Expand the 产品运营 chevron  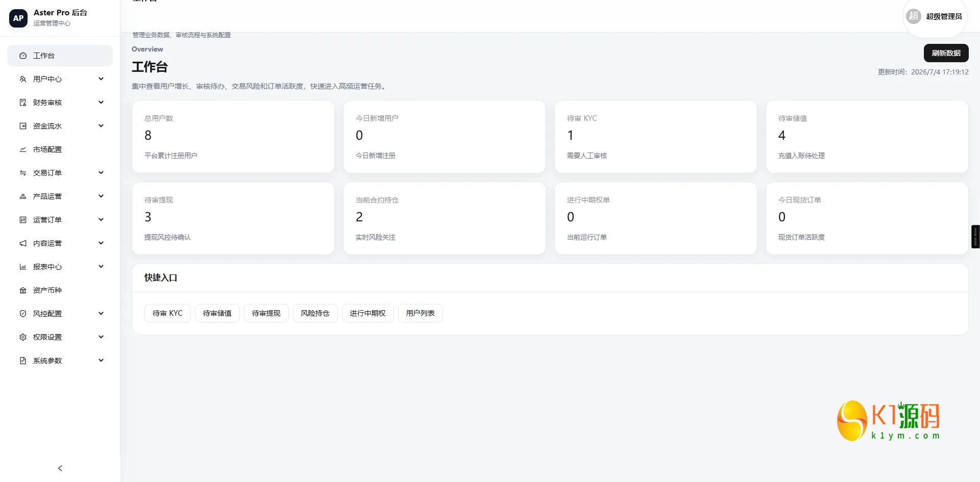coord(101,196)
